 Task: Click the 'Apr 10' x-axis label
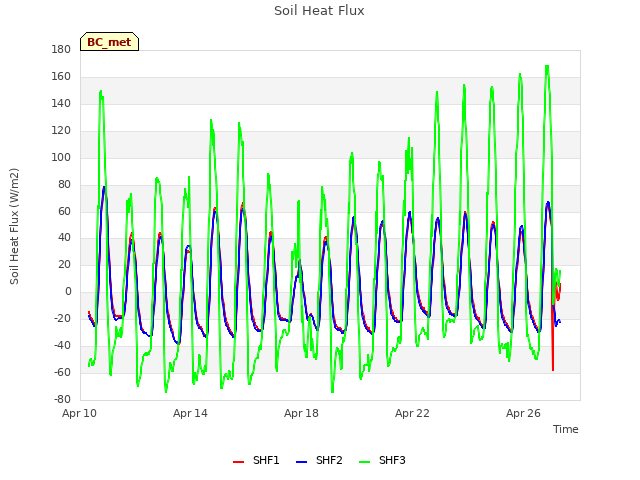coord(79,413)
